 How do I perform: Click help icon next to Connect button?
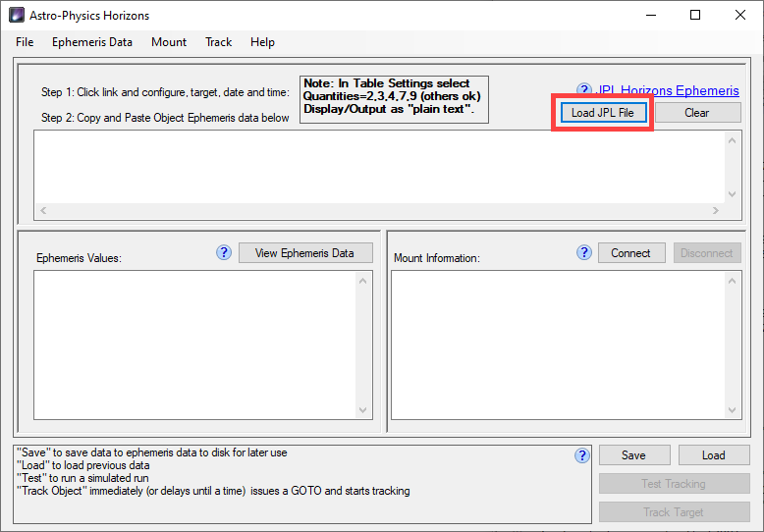point(583,252)
